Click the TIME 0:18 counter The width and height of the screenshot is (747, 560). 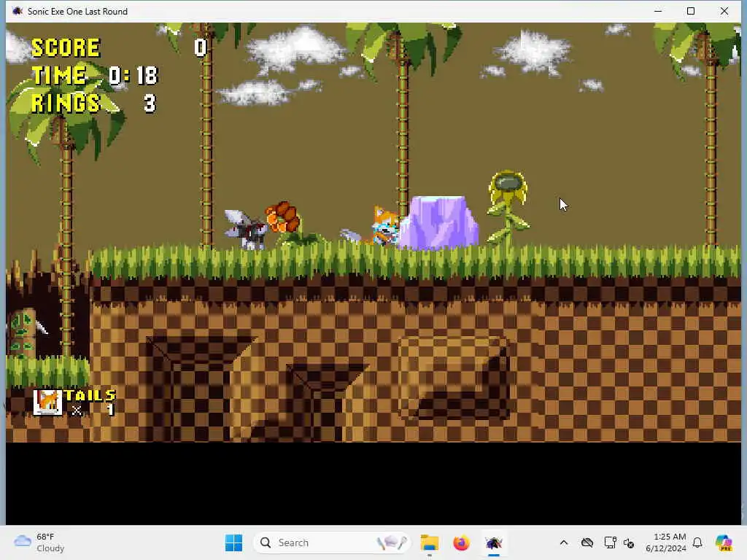click(94, 75)
